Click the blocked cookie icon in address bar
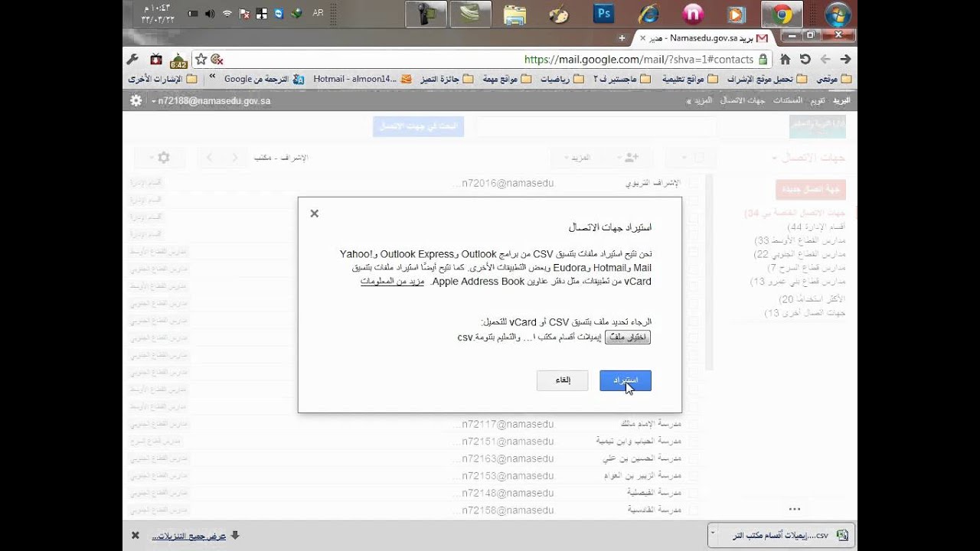The image size is (980, 551). coord(217,59)
